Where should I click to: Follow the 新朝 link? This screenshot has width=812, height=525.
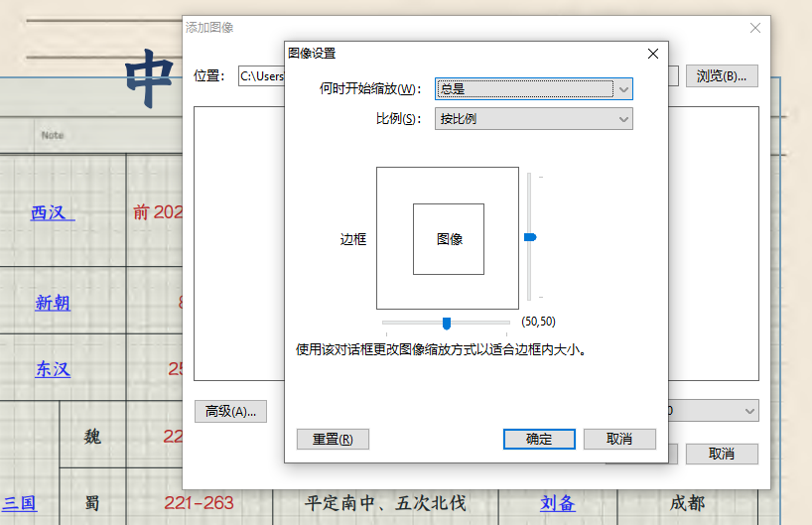coord(53,304)
